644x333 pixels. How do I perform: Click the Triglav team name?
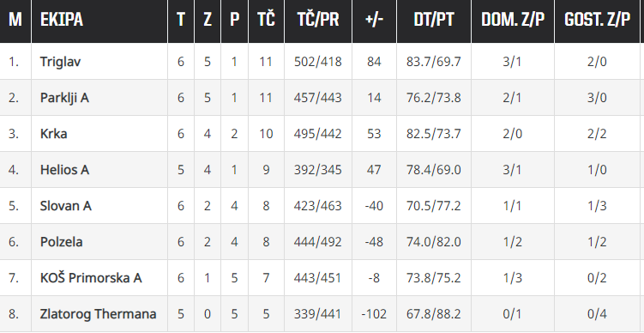(x=60, y=62)
